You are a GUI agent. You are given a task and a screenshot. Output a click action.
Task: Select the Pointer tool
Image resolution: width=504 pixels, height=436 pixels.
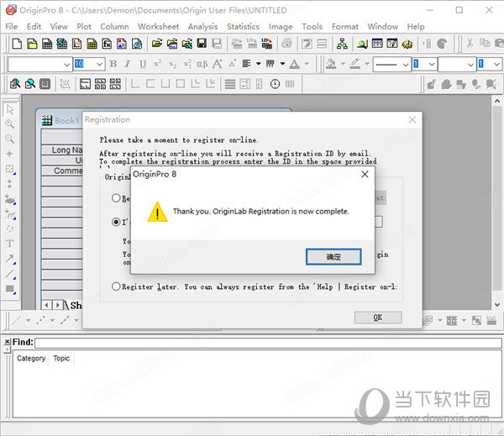click(10, 110)
